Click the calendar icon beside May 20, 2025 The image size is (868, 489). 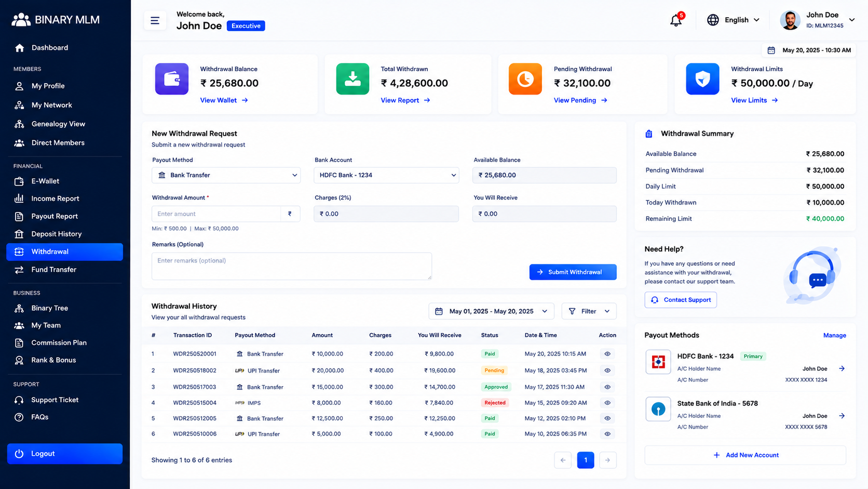771,50
